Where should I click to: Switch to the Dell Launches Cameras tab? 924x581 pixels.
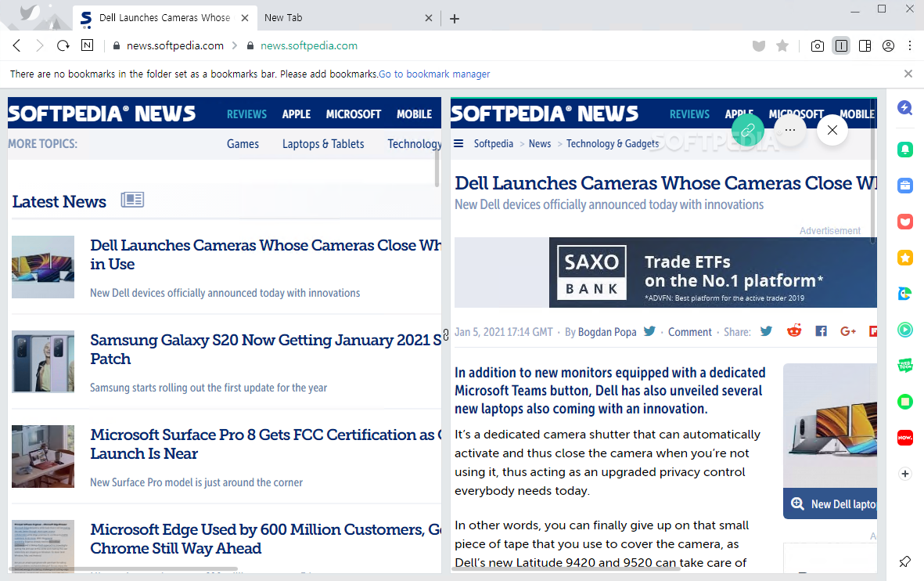[x=164, y=18]
